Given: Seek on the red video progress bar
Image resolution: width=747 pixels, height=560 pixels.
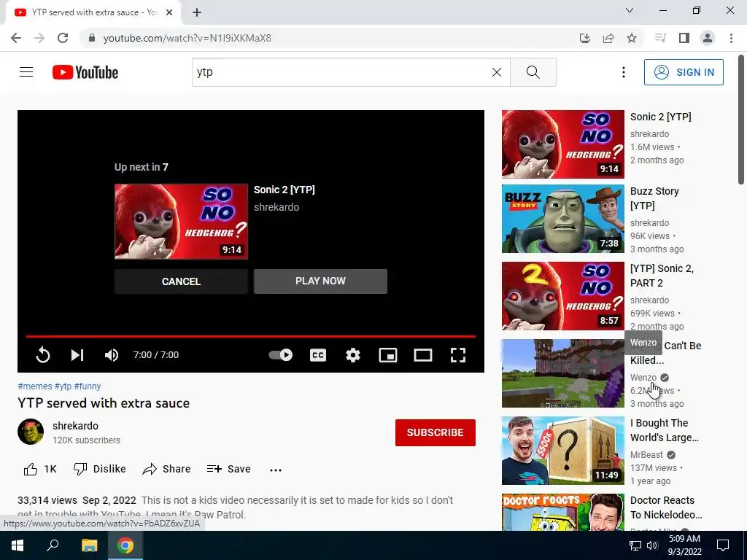Looking at the screenshot, I should pos(251,336).
